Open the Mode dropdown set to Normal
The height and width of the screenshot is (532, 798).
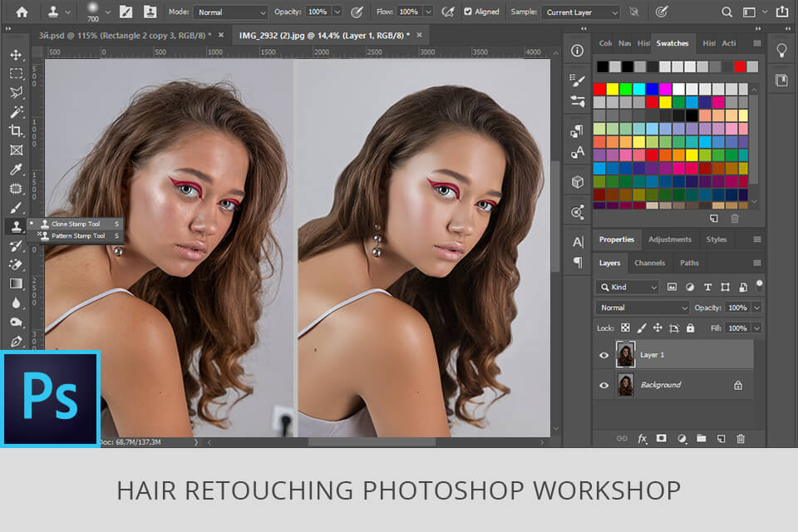pos(230,12)
